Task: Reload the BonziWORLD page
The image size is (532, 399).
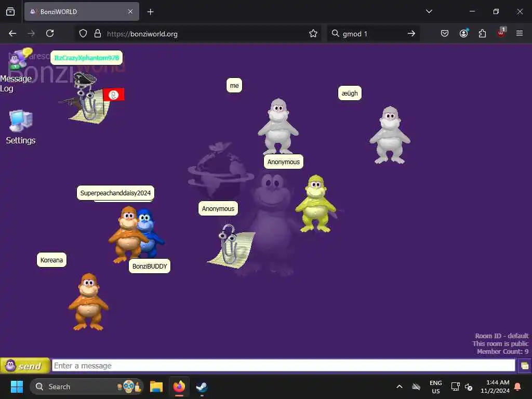Action: pyautogui.click(x=50, y=34)
